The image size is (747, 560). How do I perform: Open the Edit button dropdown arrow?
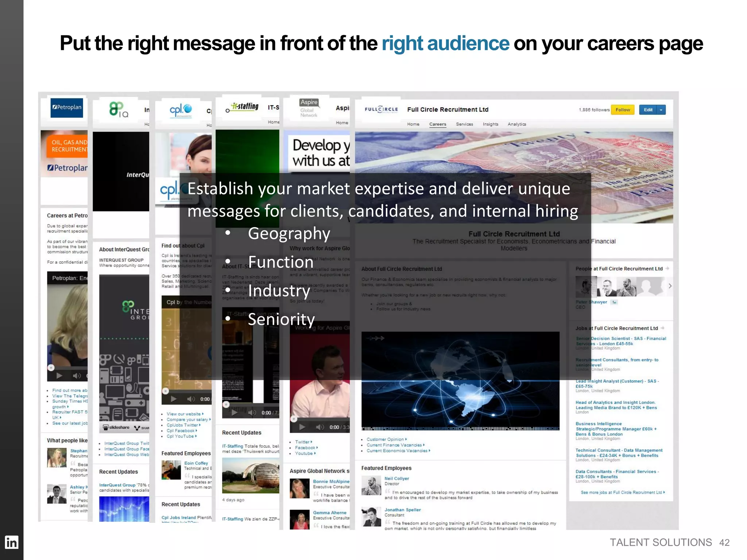[661, 110]
